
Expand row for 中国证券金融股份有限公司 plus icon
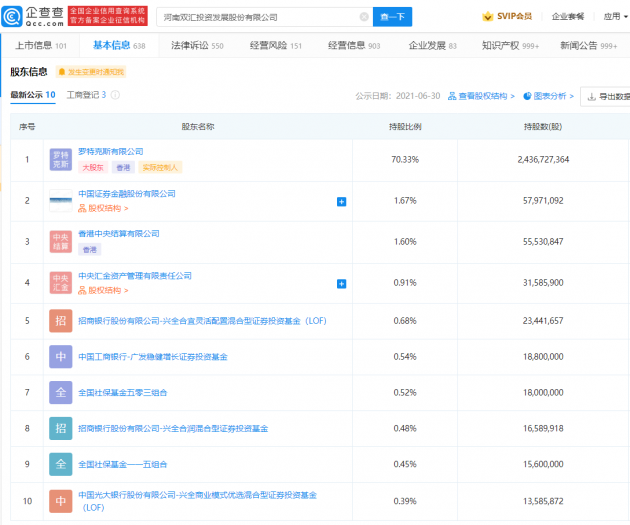(341, 201)
